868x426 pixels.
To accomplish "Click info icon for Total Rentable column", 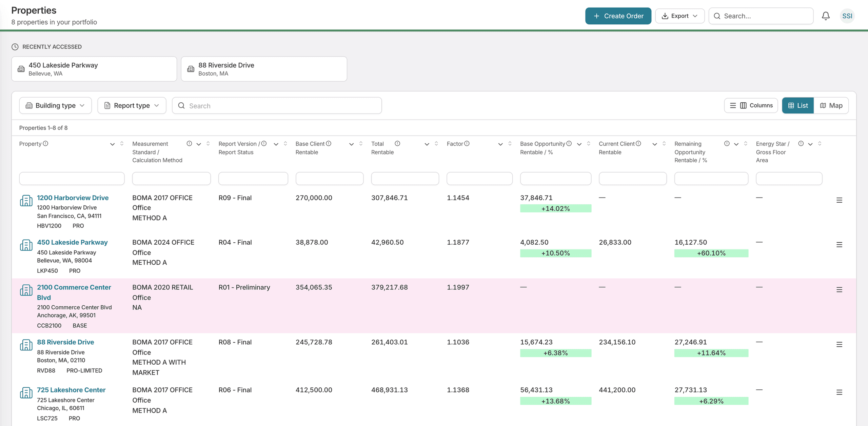I will pyautogui.click(x=397, y=144).
